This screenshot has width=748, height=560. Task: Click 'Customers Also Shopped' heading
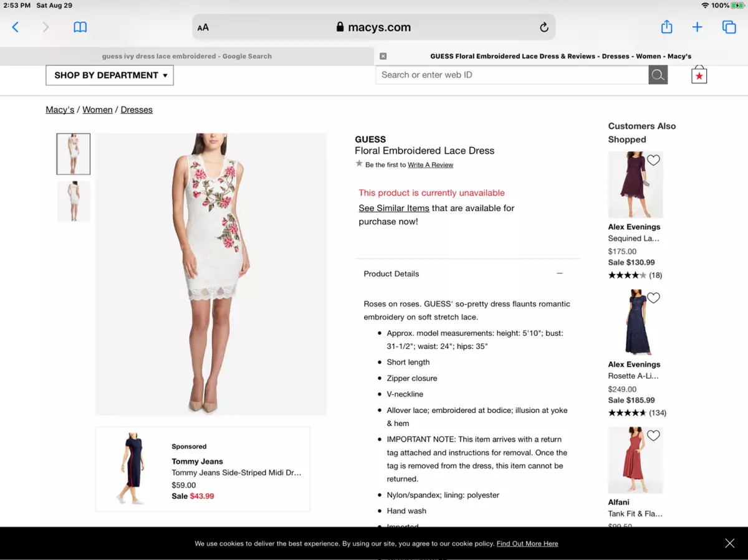click(642, 133)
